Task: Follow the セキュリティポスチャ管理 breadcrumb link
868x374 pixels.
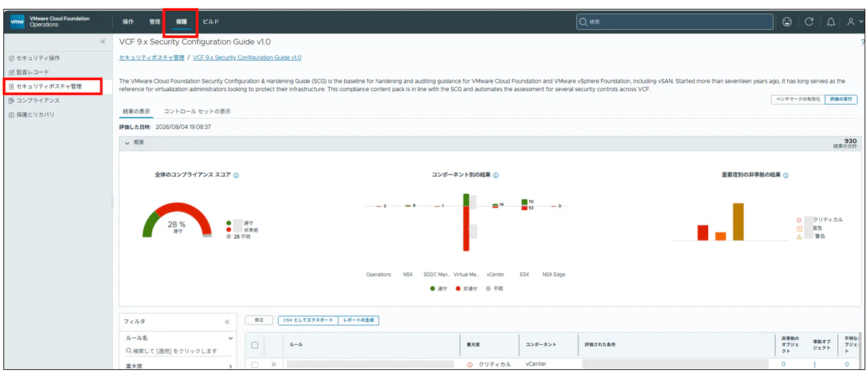Action: (x=152, y=58)
